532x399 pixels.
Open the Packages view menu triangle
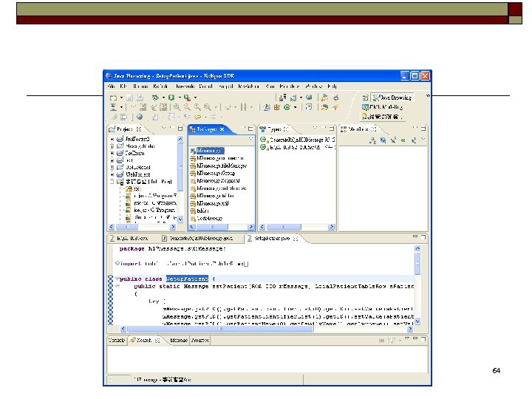point(250,139)
